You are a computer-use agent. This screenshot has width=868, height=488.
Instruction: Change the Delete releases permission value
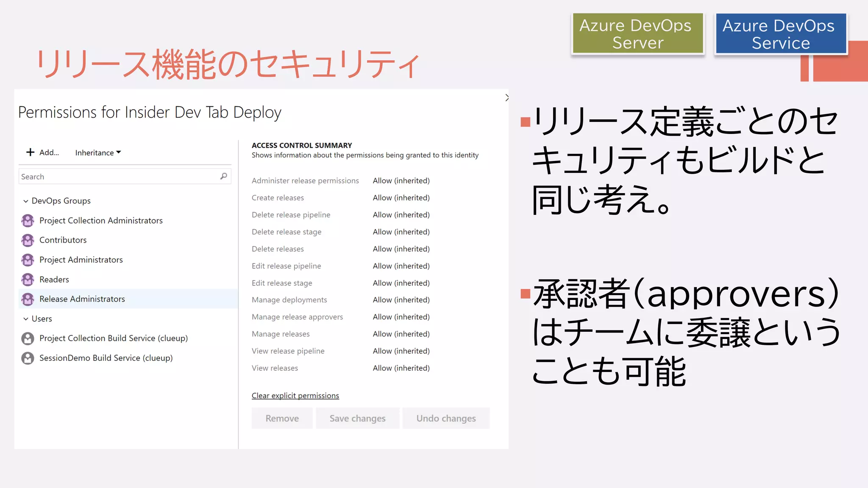click(401, 249)
